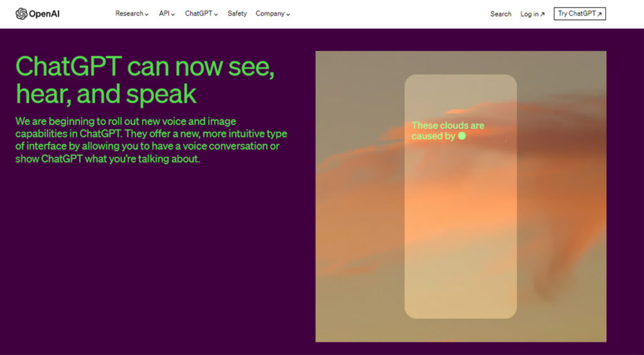Click the phone mockup in the cloud image
The width and height of the screenshot is (644, 355).
click(460, 239)
